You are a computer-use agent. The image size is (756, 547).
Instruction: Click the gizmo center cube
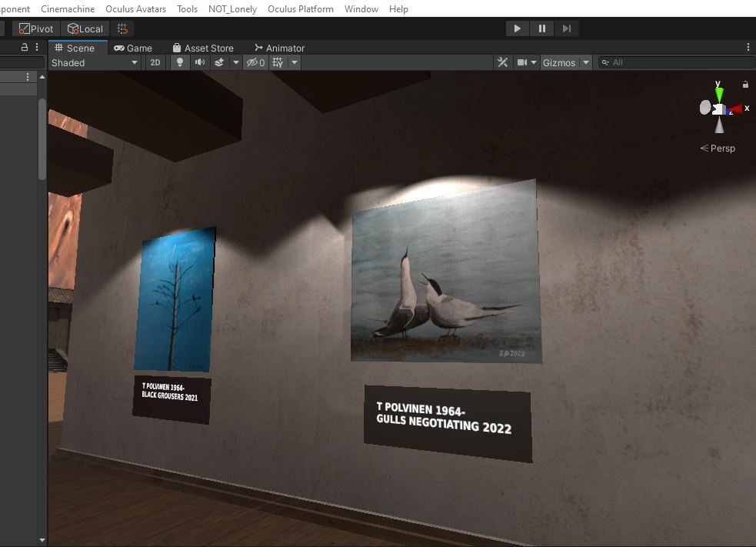(x=718, y=110)
